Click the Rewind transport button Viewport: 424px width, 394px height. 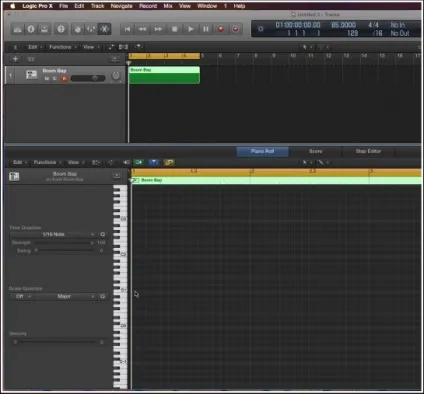pos(142,29)
